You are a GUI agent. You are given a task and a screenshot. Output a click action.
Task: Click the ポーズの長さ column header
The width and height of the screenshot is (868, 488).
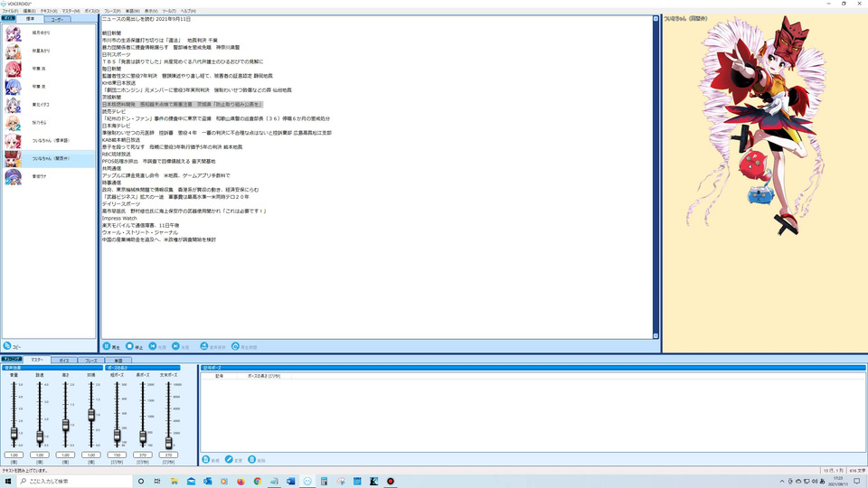pos(264,376)
